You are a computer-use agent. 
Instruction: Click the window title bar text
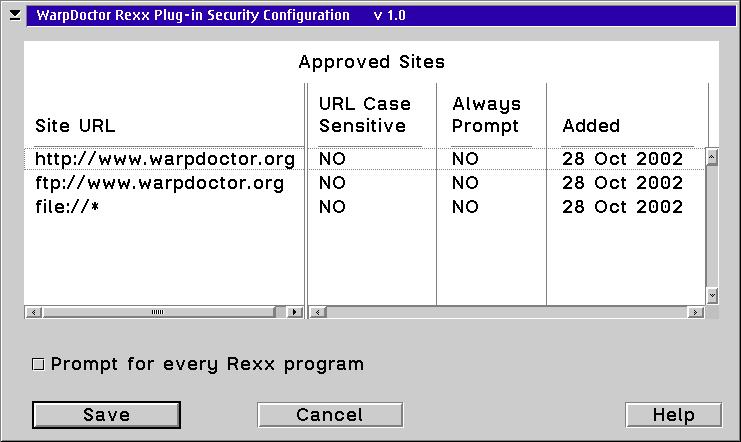coord(221,16)
